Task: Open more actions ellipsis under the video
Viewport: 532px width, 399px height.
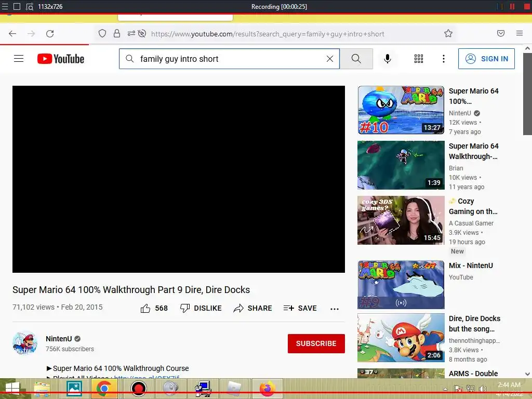Action: [335, 309]
